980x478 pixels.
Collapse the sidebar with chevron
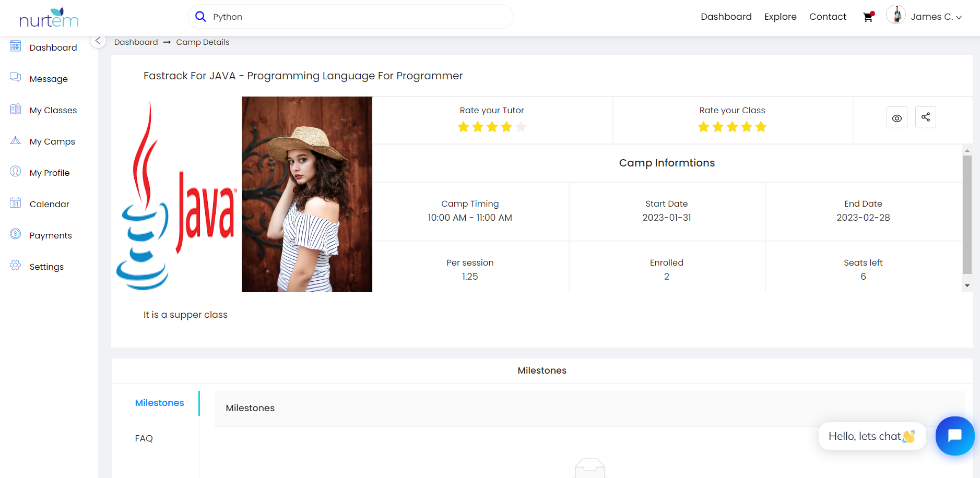[x=98, y=41]
